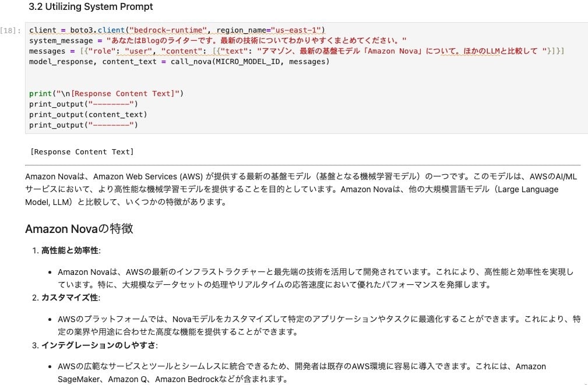The image size is (588, 385).
Task: Click the intro paragraph starting "Amazon Novaは、Amazon Web Services"
Action: pos(301,189)
